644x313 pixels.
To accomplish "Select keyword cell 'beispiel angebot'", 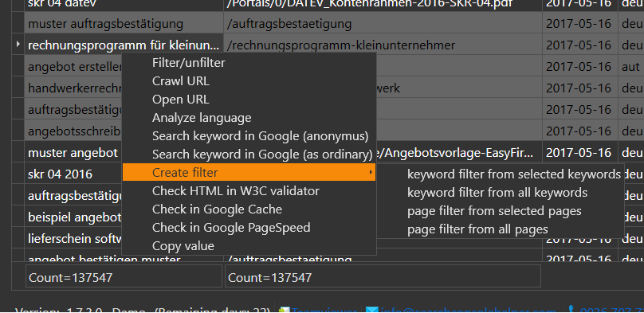I will [x=74, y=217].
